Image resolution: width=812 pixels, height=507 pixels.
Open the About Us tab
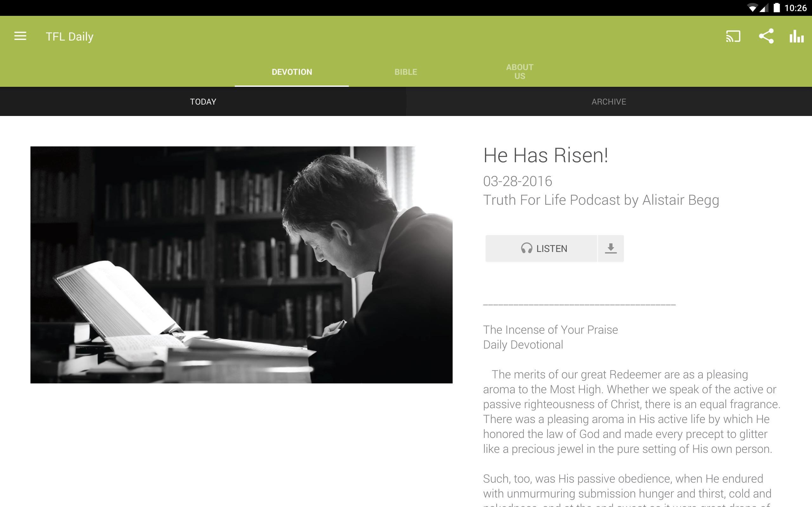click(520, 72)
